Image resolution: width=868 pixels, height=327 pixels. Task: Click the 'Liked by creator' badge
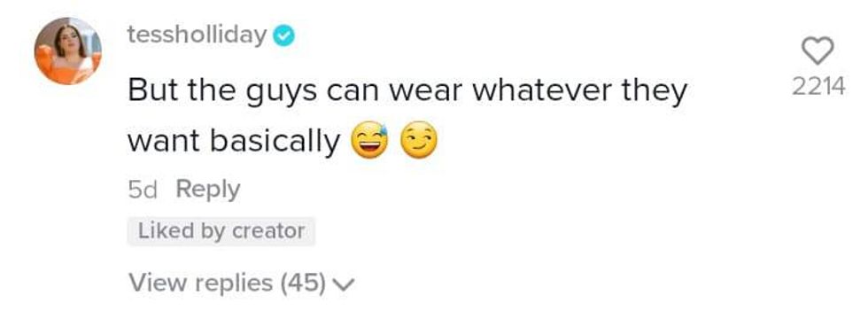tap(221, 231)
